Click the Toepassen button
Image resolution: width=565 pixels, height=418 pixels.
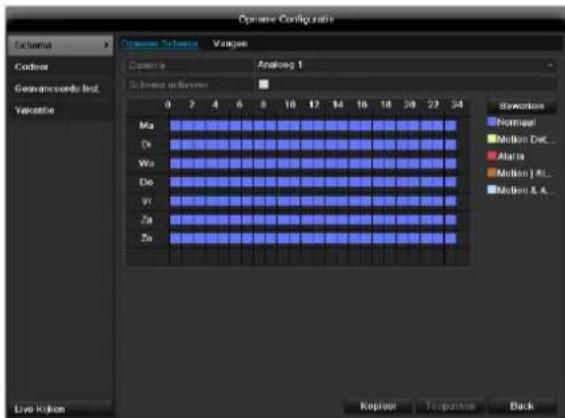[450, 406]
